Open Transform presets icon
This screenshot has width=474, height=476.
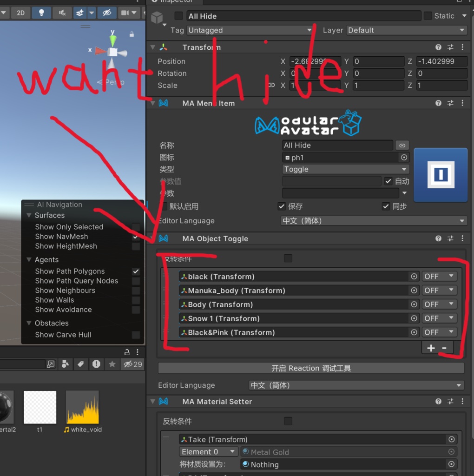click(450, 47)
